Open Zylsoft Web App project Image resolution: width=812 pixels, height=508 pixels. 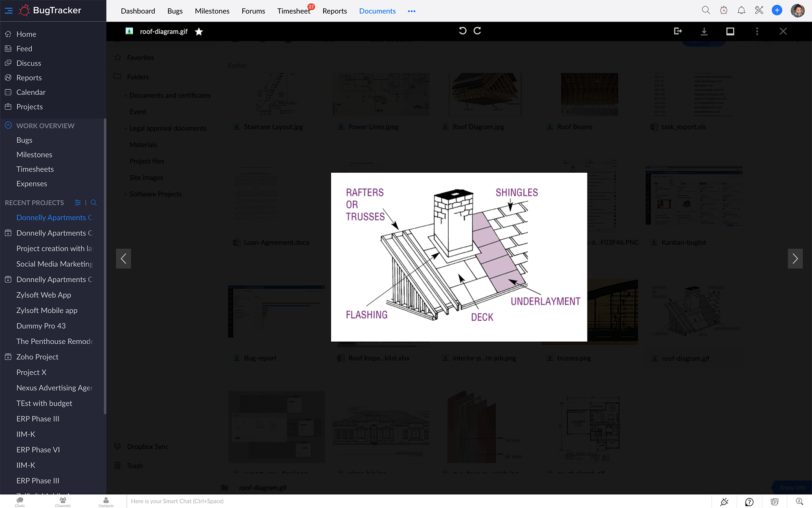click(44, 295)
